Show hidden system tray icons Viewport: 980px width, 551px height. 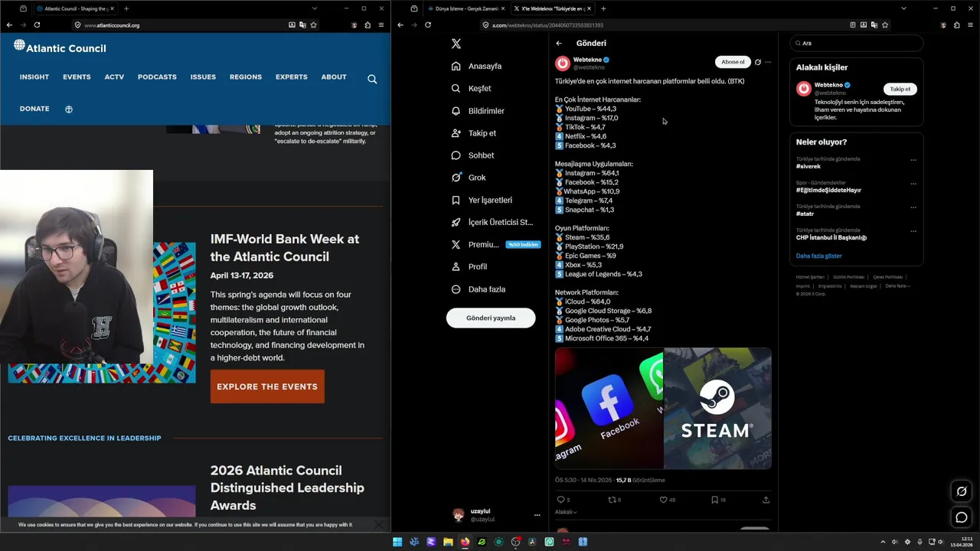(883, 542)
